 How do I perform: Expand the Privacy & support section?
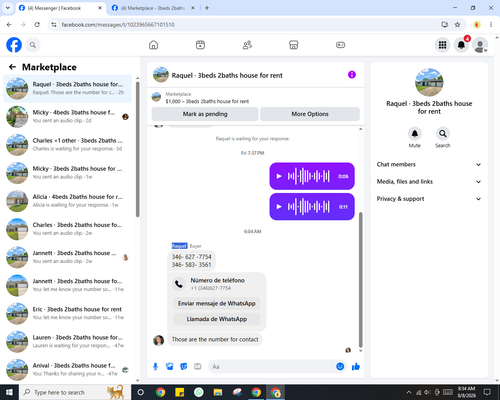429,199
